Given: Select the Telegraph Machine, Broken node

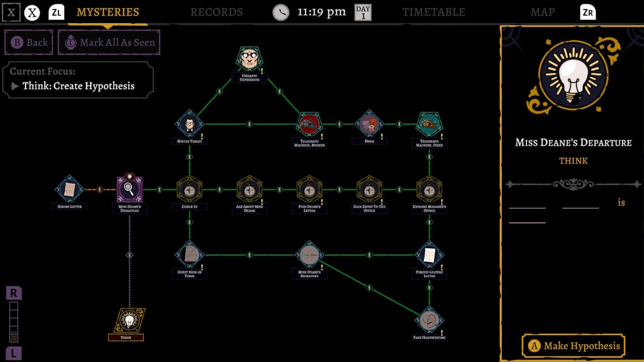Looking at the screenshot, I should pos(309,124).
